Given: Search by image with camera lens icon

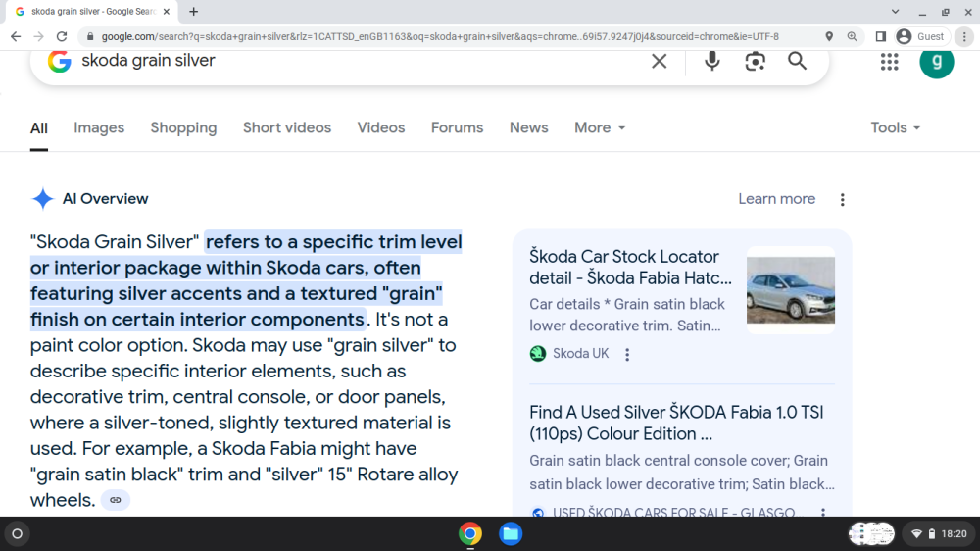Looking at the screenshot, I should click(x=755, y=61).
